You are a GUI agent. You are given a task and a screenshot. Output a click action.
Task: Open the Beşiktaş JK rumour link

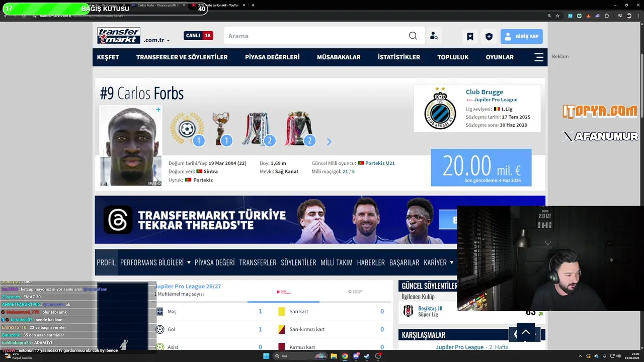[430, 308]
